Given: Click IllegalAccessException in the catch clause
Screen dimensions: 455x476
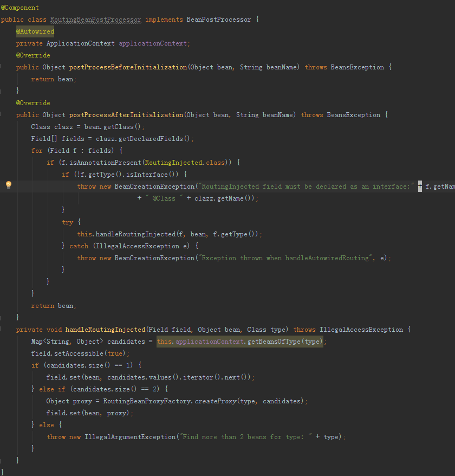Looking at the screenshot, I should [138, 246].
